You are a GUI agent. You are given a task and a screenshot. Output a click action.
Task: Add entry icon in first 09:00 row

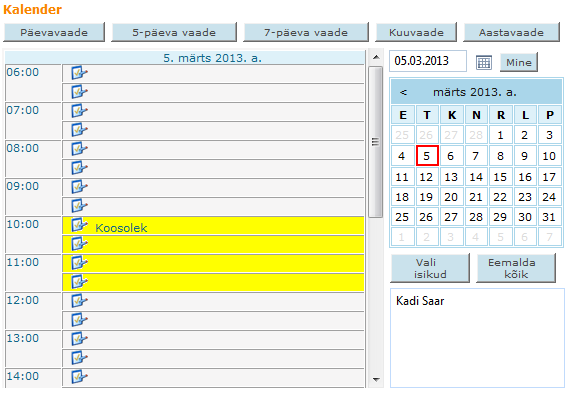pos(79,186)
